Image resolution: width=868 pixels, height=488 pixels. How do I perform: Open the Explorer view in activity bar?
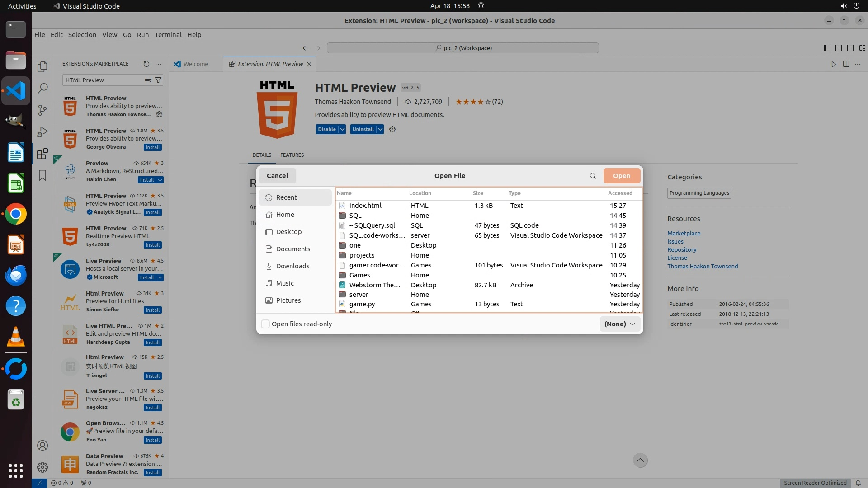[x=42, y=67]
